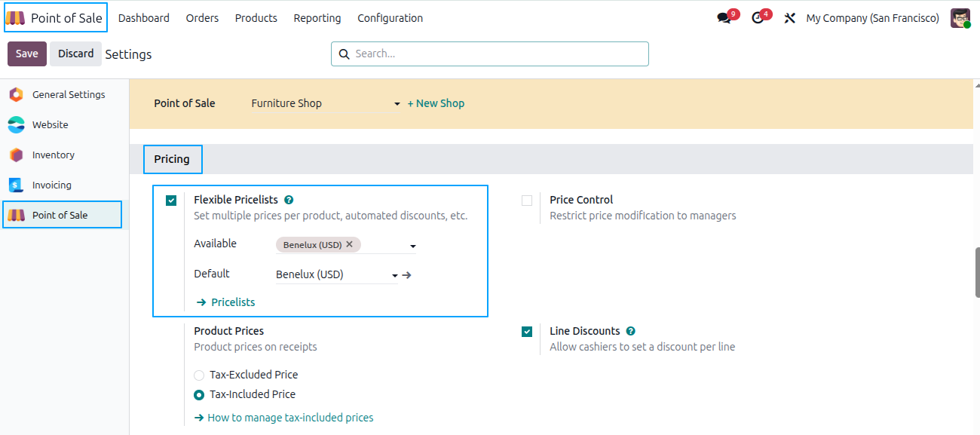Expand the Default pricelist dropdown arrow

coord(394,277)
